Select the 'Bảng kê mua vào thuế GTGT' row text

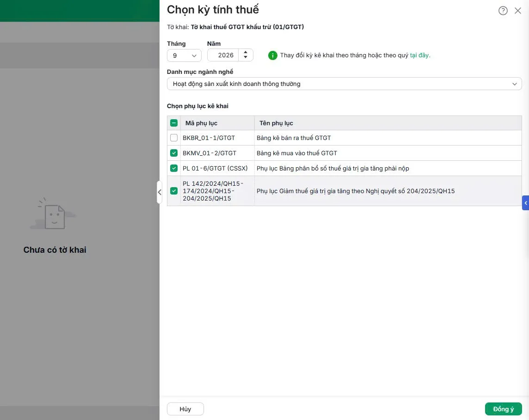click(297, 153)
